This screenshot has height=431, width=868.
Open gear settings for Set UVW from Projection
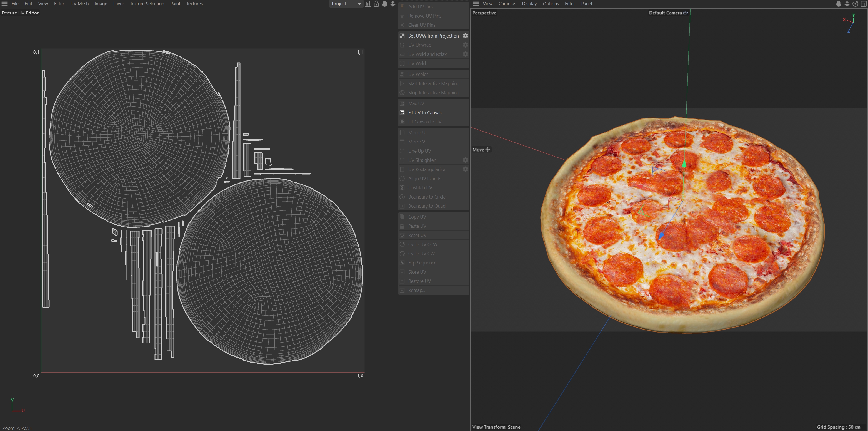(x=465, y=36)
